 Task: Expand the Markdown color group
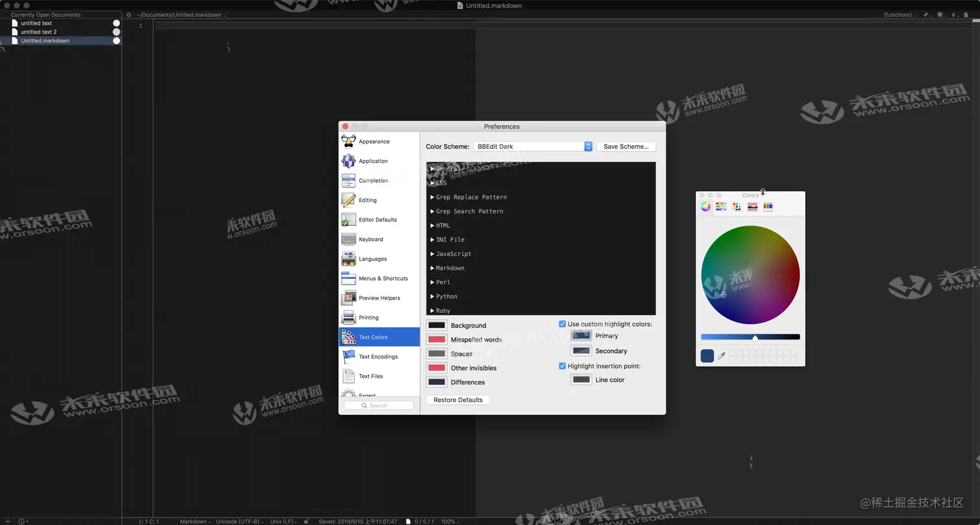(432, 268)
